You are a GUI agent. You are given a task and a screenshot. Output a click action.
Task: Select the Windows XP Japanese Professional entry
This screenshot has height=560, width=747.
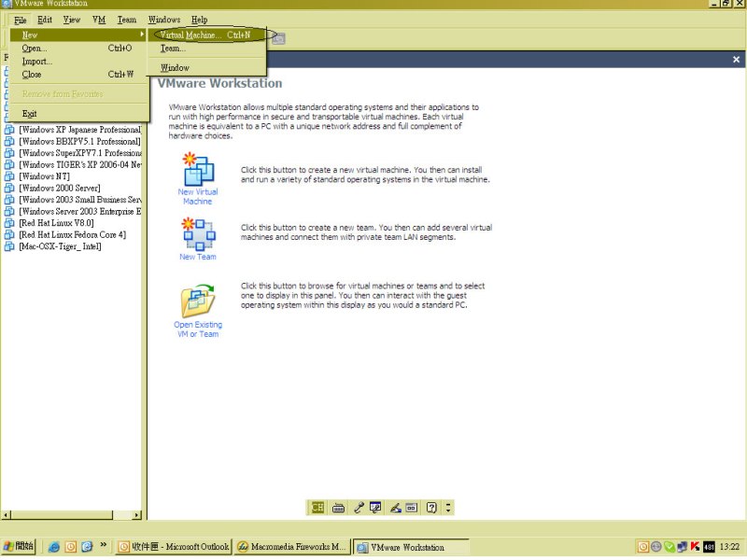coord(80,130)
